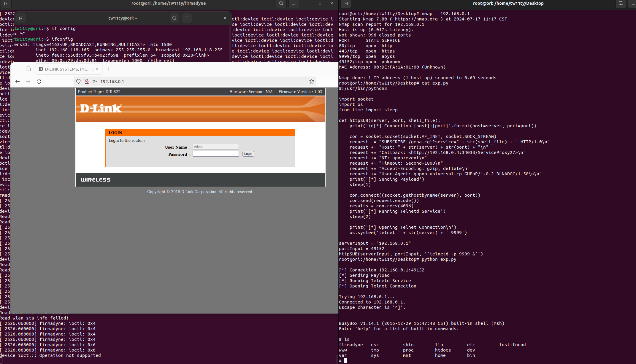636x364 pixels.
Task: Open tracking protection shield icon
Action: [78, 82]
